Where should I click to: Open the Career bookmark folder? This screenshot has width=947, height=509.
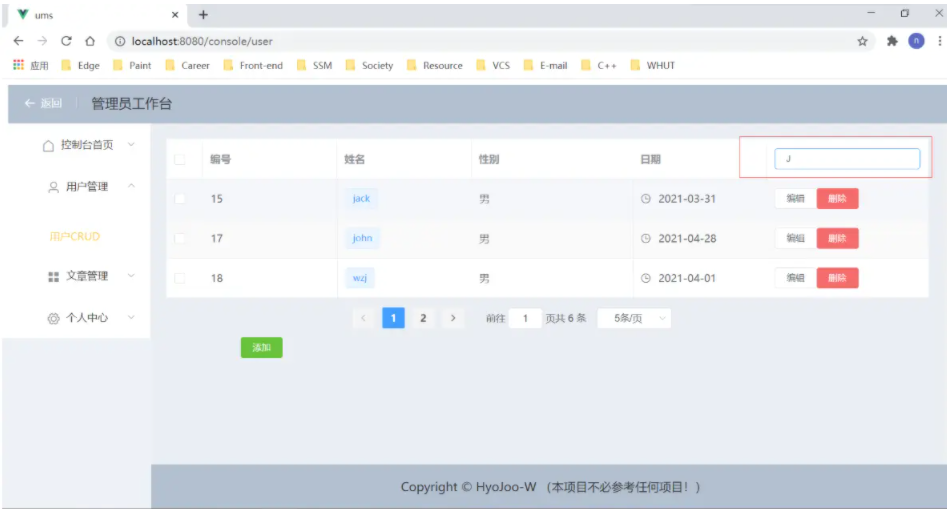(187, 65)
